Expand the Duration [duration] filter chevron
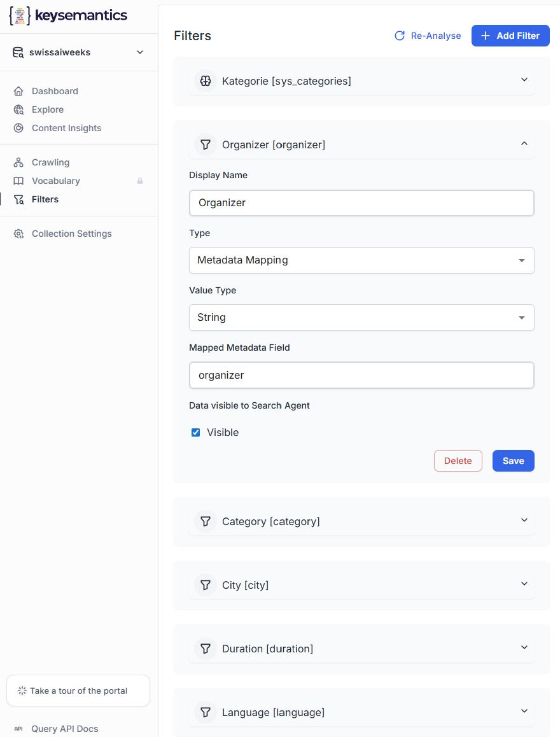 (524, 648)
